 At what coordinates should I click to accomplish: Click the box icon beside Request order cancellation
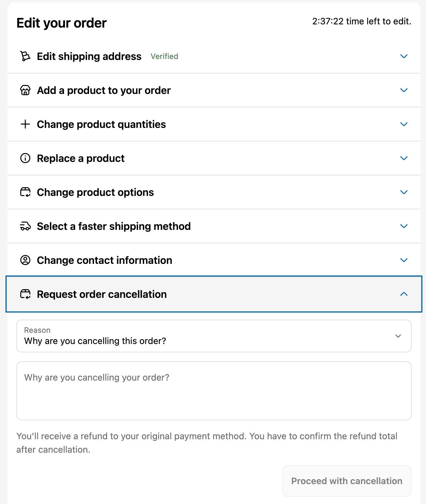pyautogui.click(x=25, y=294)
